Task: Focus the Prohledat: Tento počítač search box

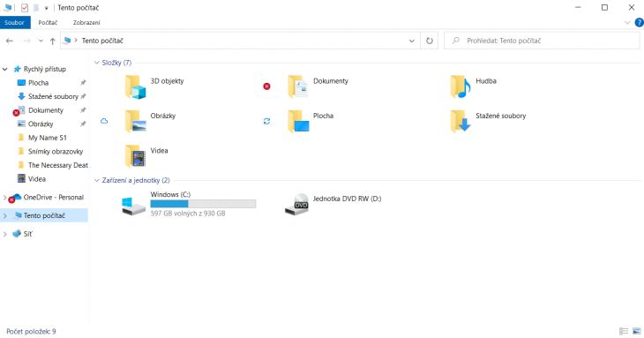Action: 542,41
